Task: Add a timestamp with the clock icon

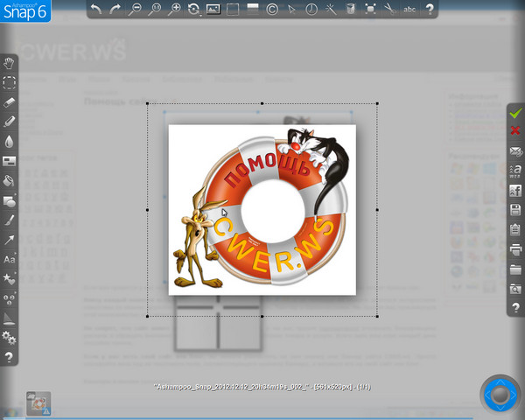Action: coord(312,10)
